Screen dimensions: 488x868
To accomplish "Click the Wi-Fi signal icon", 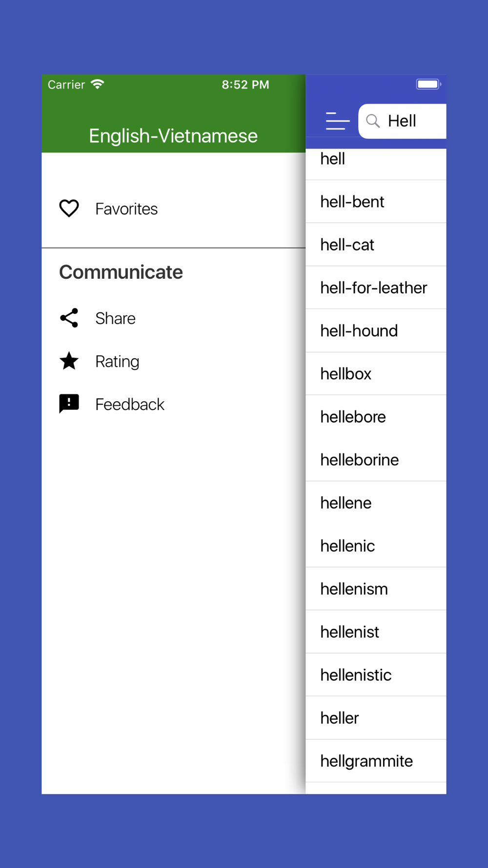I will (x=98, y=84).
